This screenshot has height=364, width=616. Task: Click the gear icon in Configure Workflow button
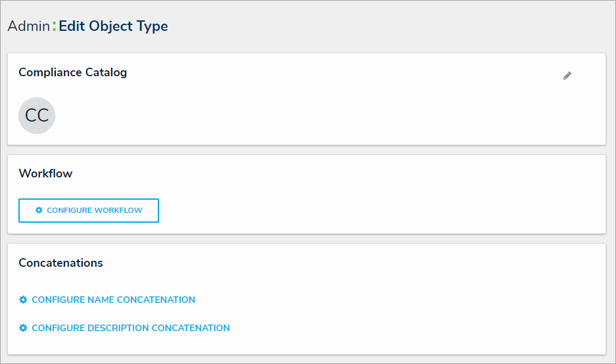tap(39, 210)
